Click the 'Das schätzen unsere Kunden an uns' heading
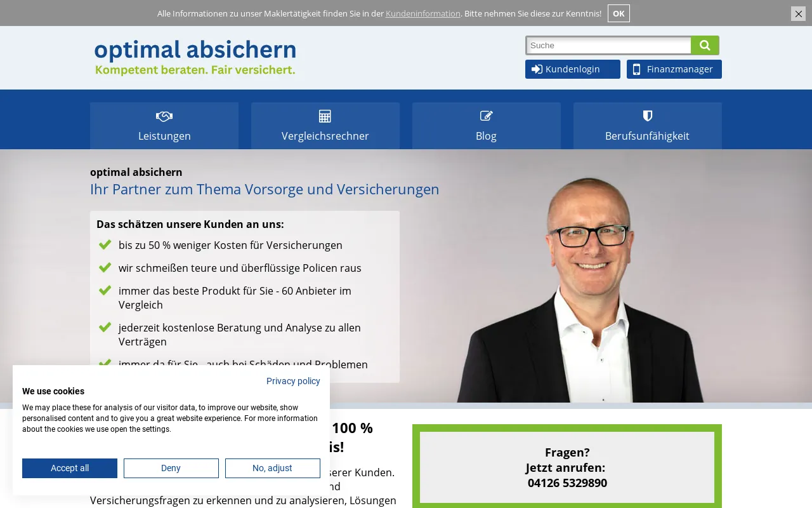The height and width of the screenshot is (508, 812). [x=190, y=224]
